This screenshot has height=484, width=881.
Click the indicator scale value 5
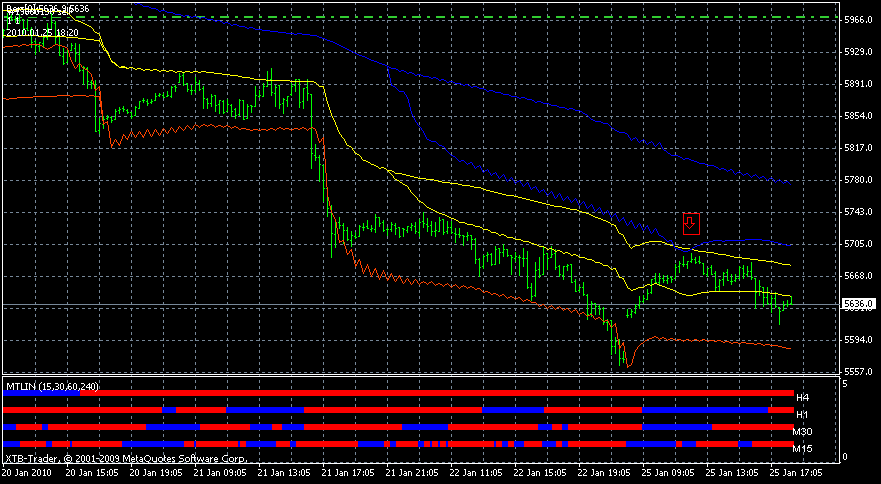point(846,383)
